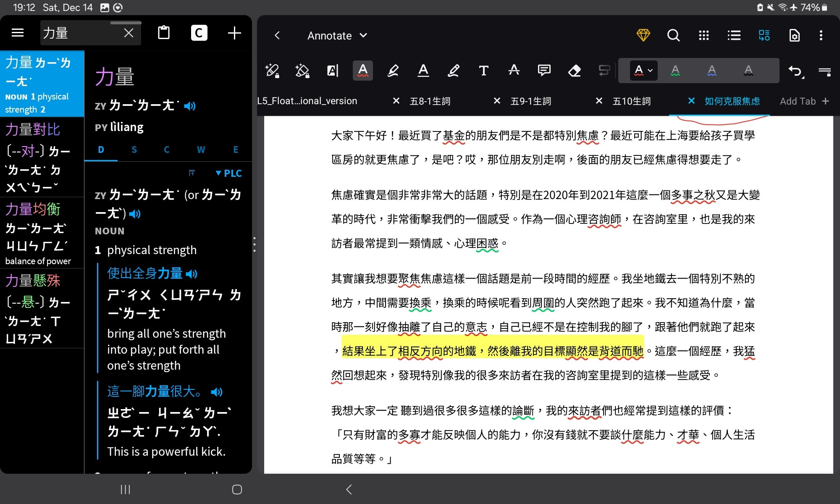Select the freehand pen tool
The image size is (840, 504).
pyautogui.click(x=454, y=71)
